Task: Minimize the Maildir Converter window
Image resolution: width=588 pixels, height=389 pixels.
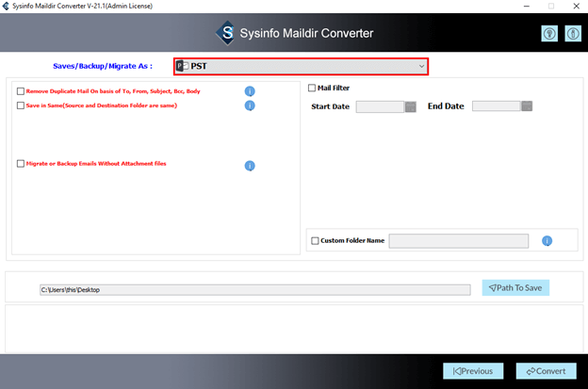Action: [527, 6]
